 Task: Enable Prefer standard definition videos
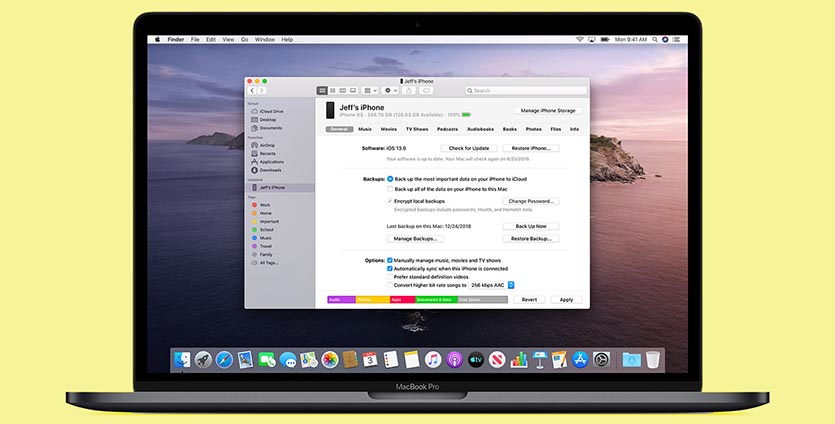click(390, 277)
